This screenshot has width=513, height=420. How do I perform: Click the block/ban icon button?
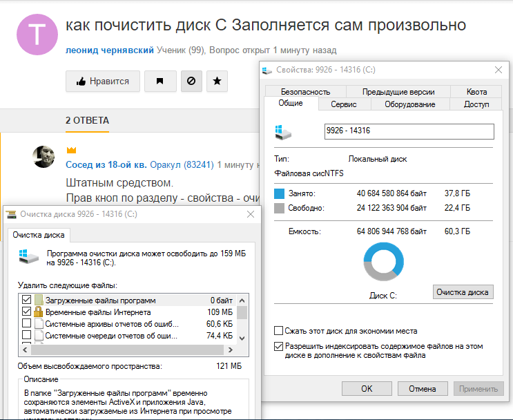click(x=191, y=82)
